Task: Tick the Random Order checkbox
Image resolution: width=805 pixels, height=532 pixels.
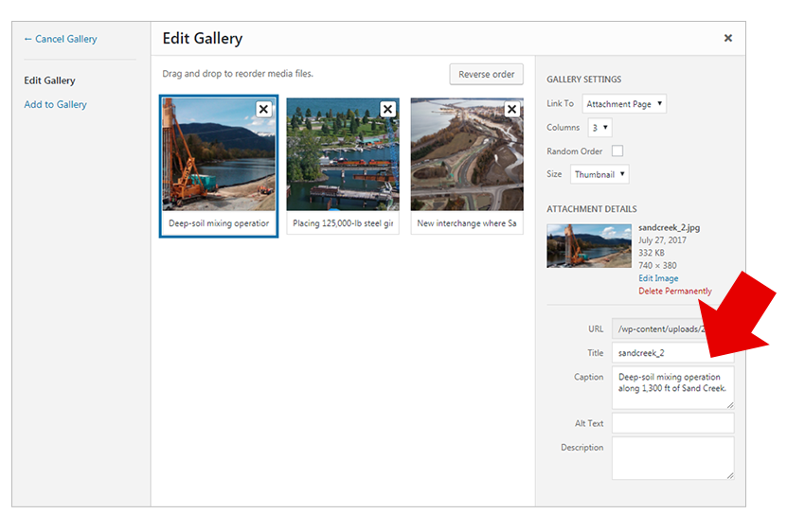Action: pos(617,151)
